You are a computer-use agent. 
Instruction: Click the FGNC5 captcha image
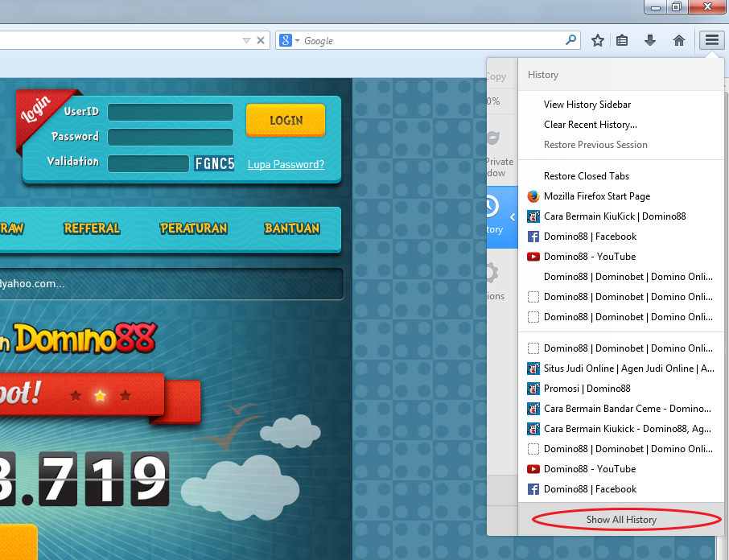click(x=214, y=163)
